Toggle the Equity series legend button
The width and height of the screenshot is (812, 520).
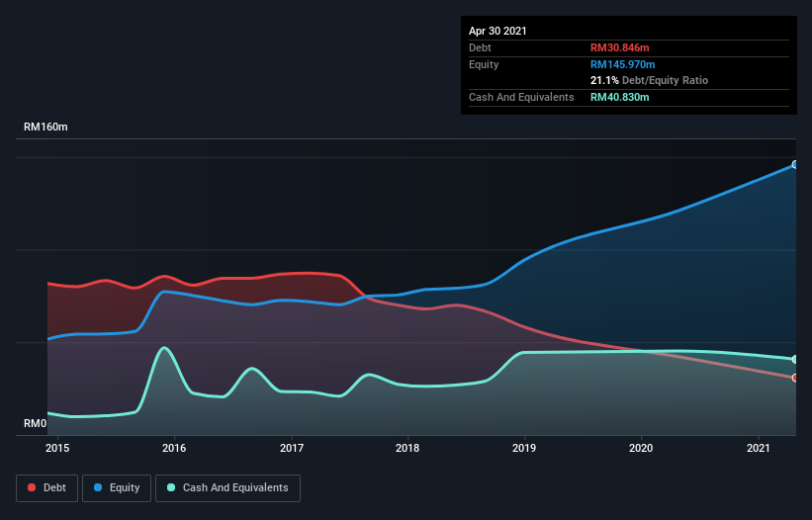117,488
